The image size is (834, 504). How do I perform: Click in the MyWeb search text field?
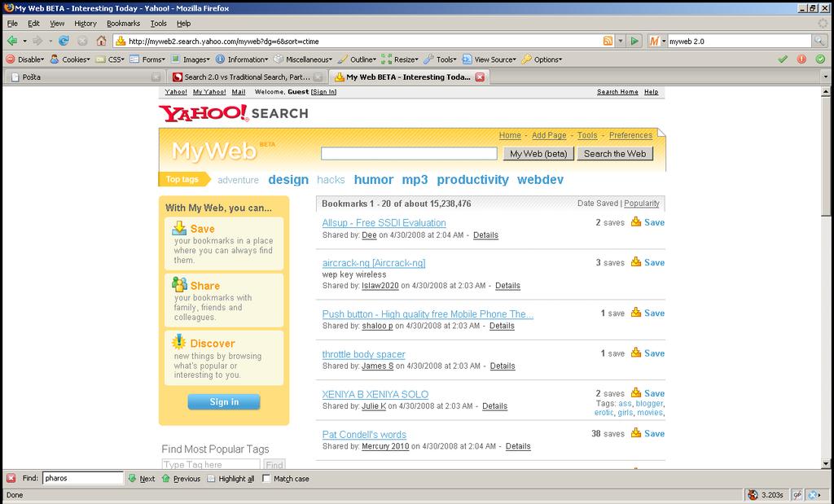[x=409, y=154]
